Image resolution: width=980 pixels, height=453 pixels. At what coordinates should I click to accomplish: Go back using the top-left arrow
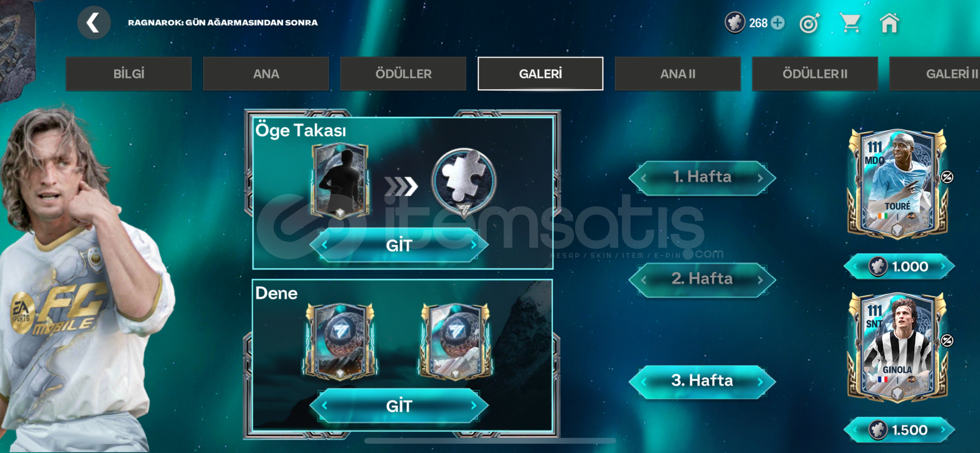point(94,23)
